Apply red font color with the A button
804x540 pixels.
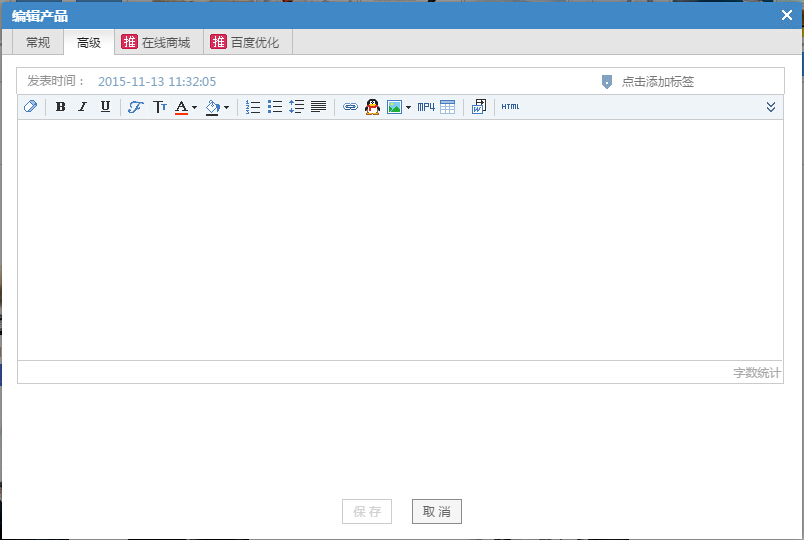pos(181,107)
